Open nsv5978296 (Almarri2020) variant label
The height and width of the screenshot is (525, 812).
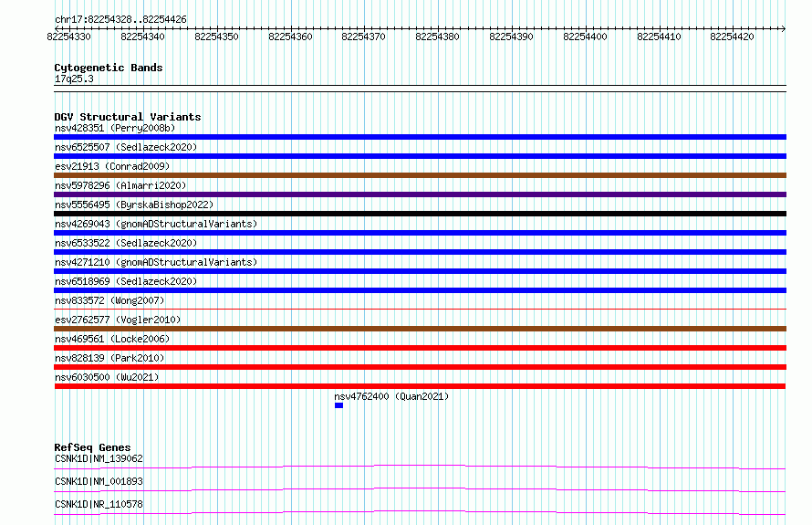coord(120,185)
